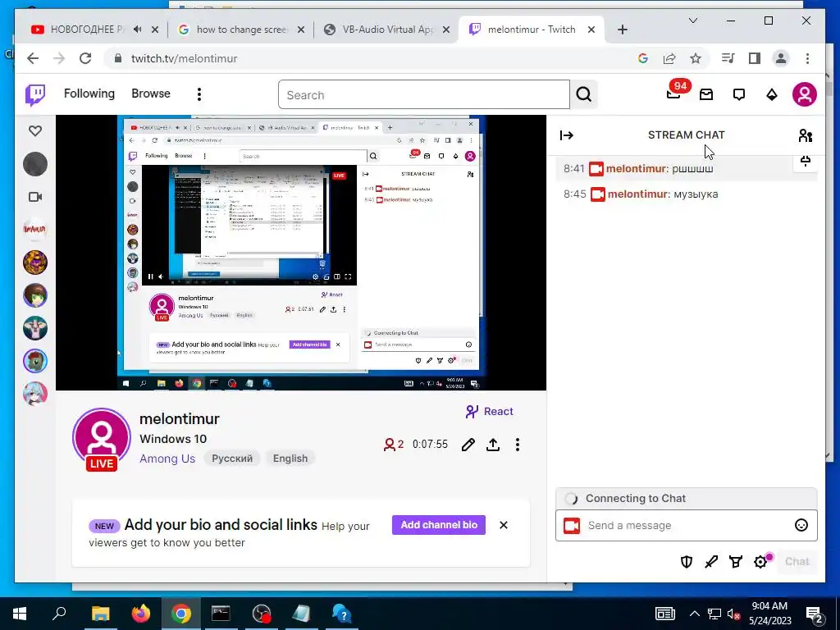Viewport: 840px width, 630px height.
Task: Click the magnifier search button
Action: coord(584,95)
